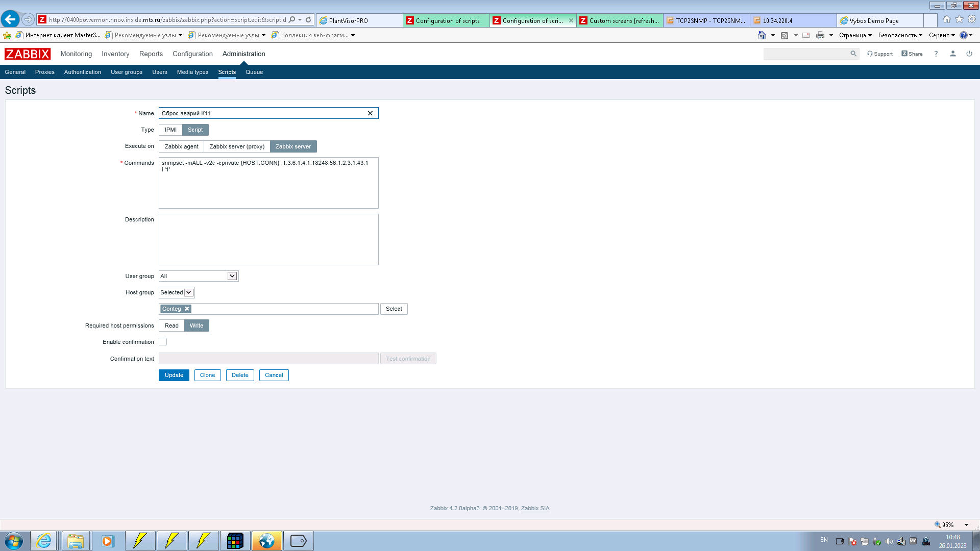Enable the confirmation checkbox
Viewport: 980px width, 551px height.
coord(163,342)
